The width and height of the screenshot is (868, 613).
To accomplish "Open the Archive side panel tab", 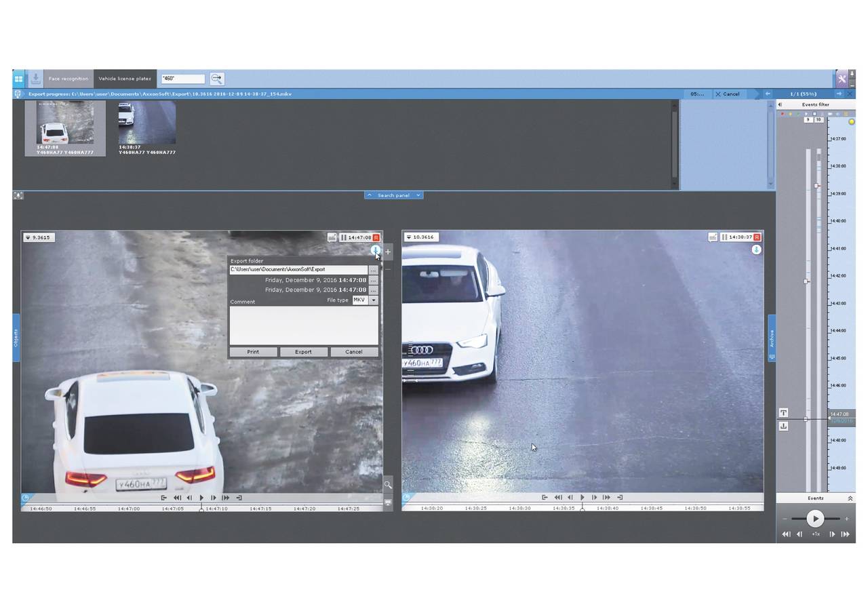I will click(x=772, y=338).
